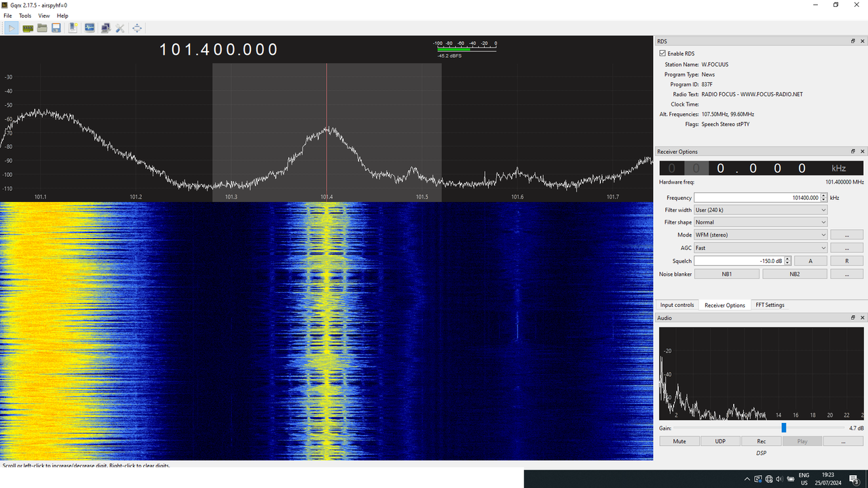This screenshot has width=868, height=488.
Task: Toggle noise blanker NB1
Action: click(726, 274)
